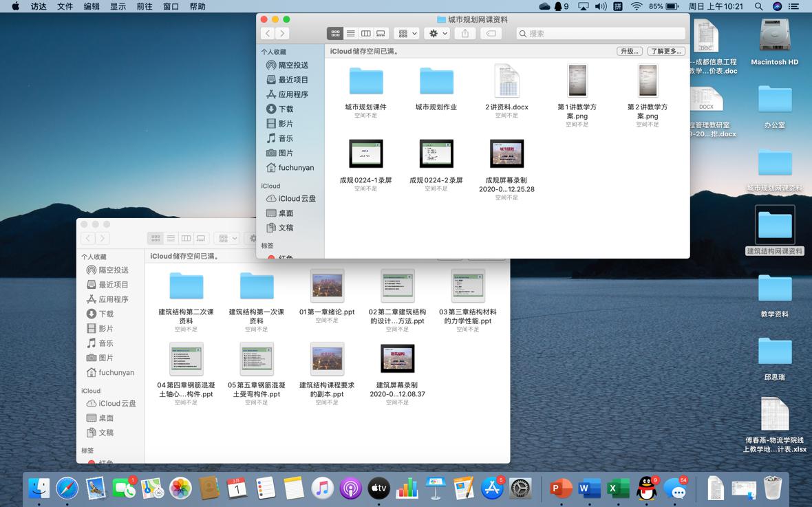Switch front Finder window to list view
This screenshot has width=812, height=507.
pyautogui.click(x=350, y=33)
